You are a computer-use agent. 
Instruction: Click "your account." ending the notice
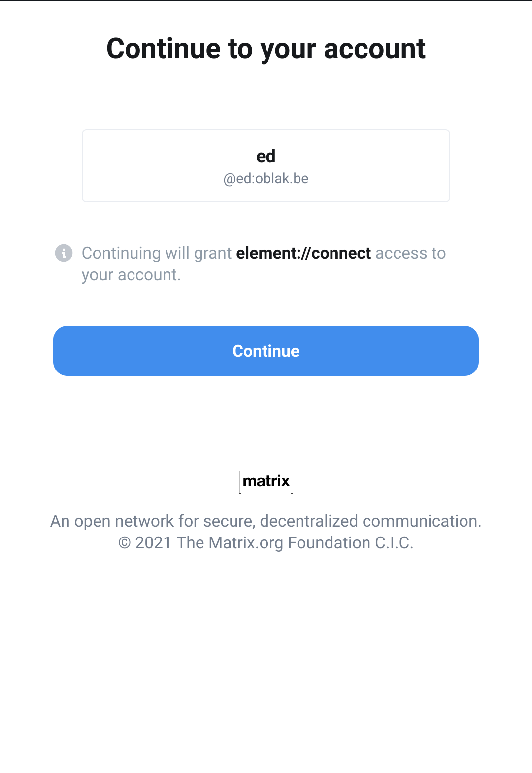131,275
